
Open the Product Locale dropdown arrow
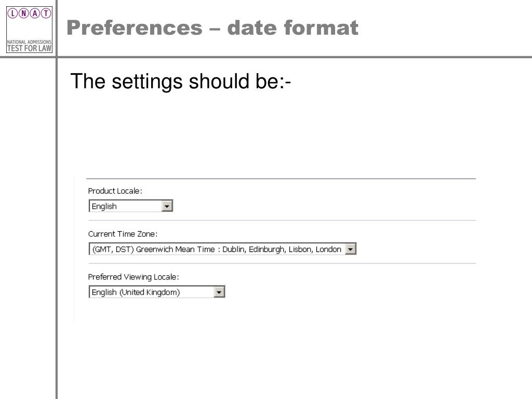click(x=167, y=206)
